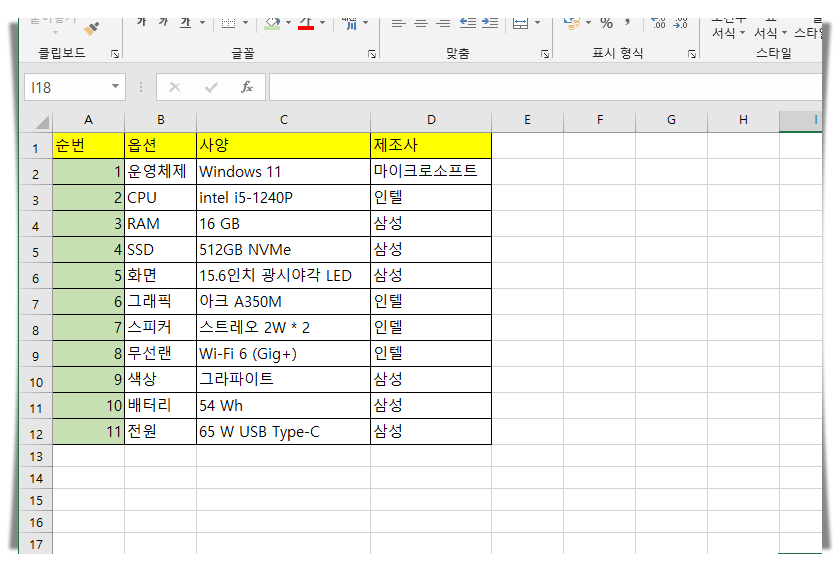Open the phonetic guide dropdown arrow
The height and width of the screenshot is (572, 840).
365,22
